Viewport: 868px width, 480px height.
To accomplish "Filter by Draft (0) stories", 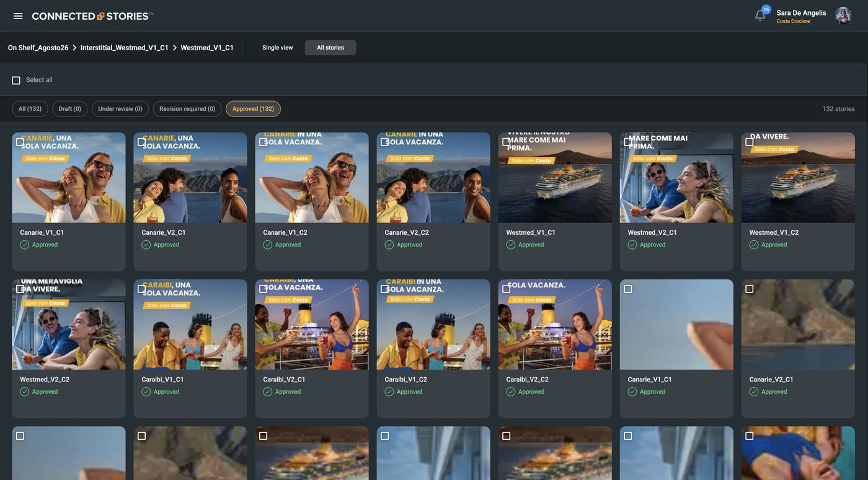I will [x=70, y=109].
